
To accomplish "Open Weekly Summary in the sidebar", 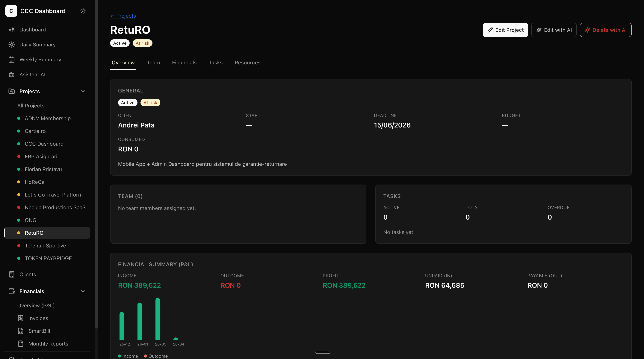I will [x=47, y=60].
